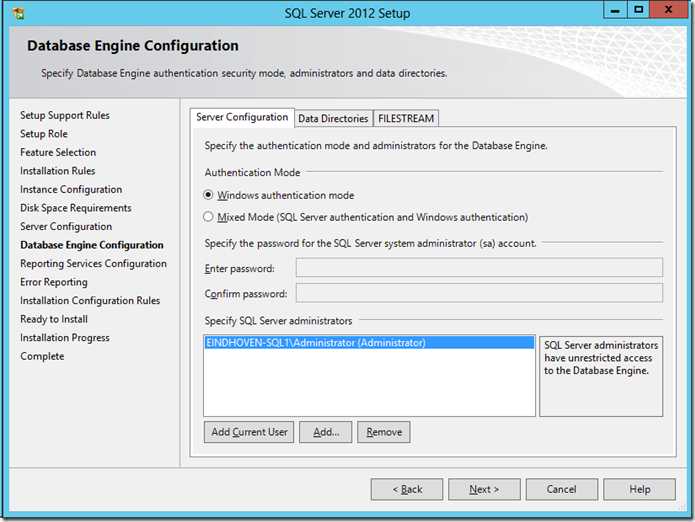
Task: Click Reporting Services Configuration step
Action: (x=94, y=264)
